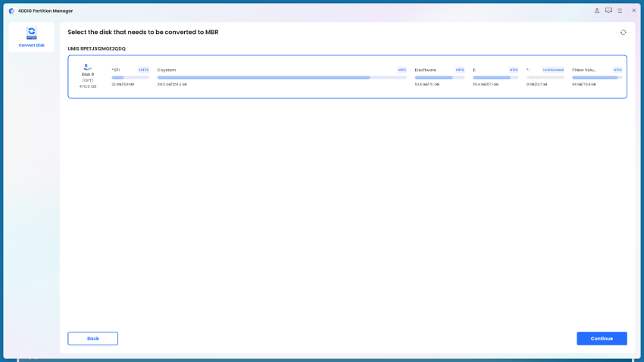This screenshot has width=644, height=362.
Task: Click the 4DDiG Partition Manager logo
Action: click(x=11, y=11)
